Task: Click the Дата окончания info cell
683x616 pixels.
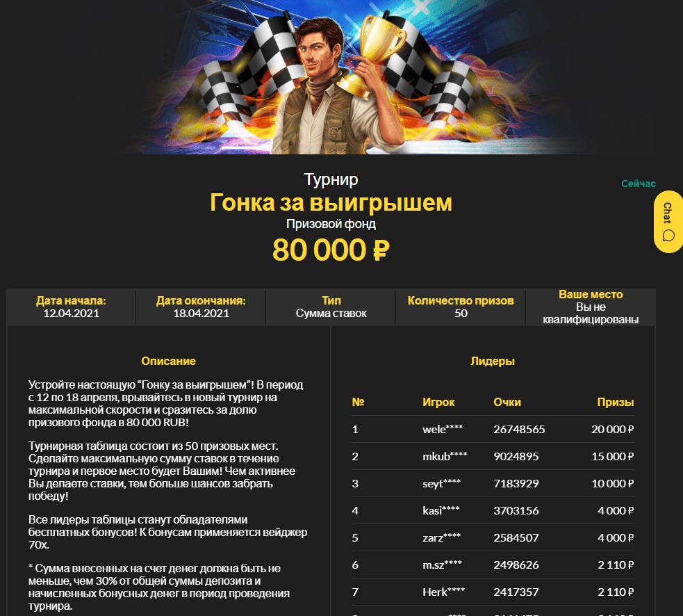Action: pos(201,307)
